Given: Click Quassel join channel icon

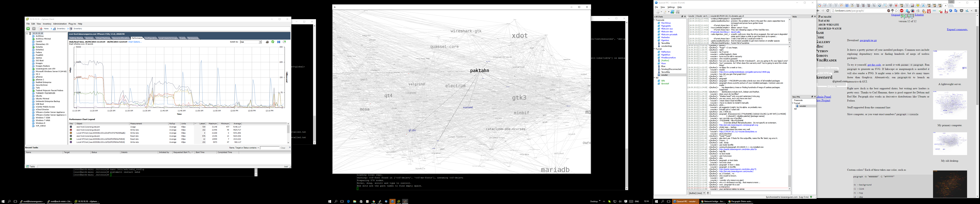Looking at the screenshot, I should (673, 12).
